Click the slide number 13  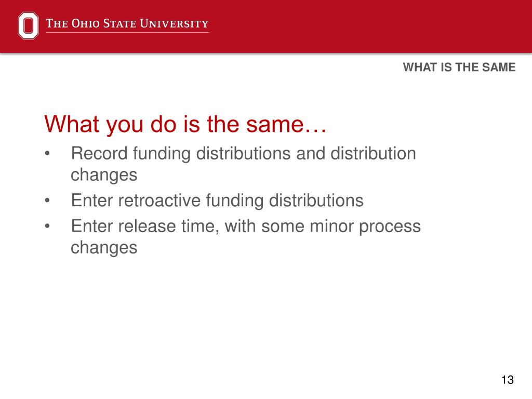pos(508,380)
